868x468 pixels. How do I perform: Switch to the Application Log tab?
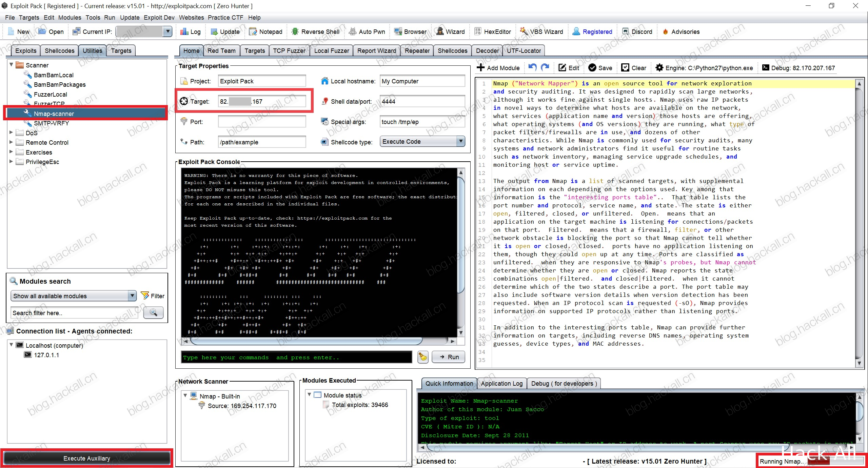pos(502,383)
